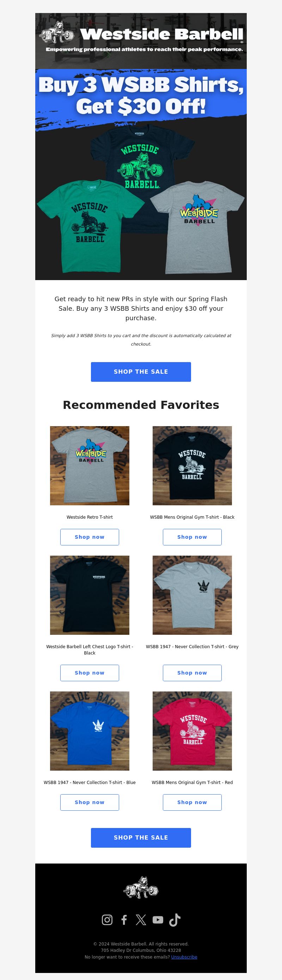Shop now for Westside Retro T-shirt

click(90, 537)
